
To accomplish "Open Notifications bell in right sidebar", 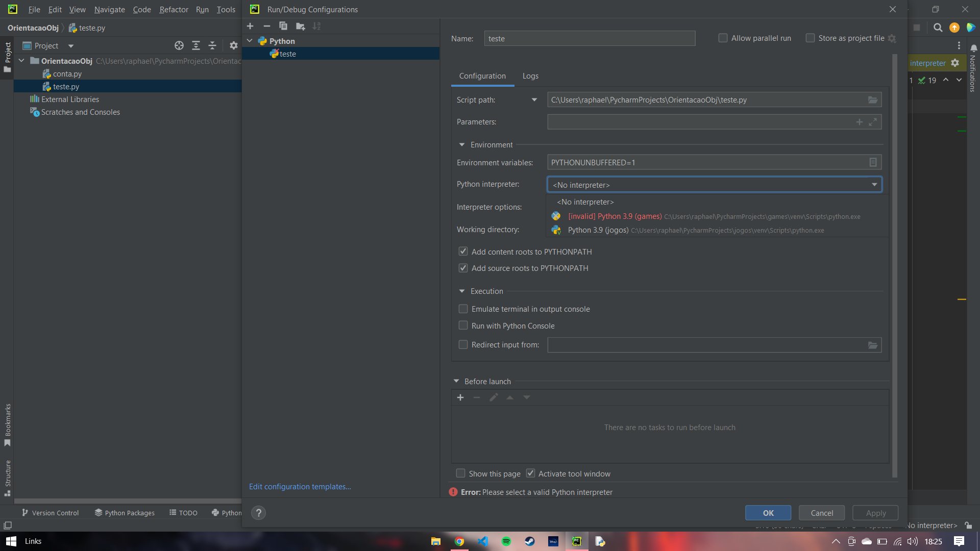I will [974, 48].
